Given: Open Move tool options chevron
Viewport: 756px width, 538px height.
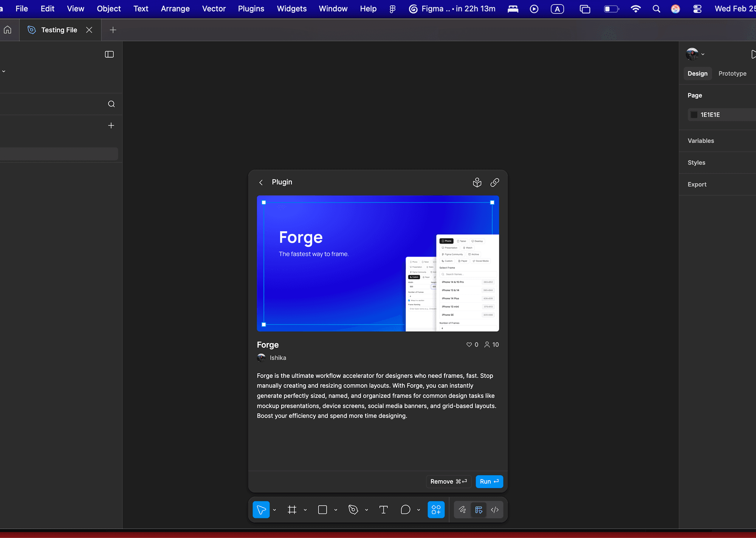Looking at the screenshot, I should click(274, 510).
